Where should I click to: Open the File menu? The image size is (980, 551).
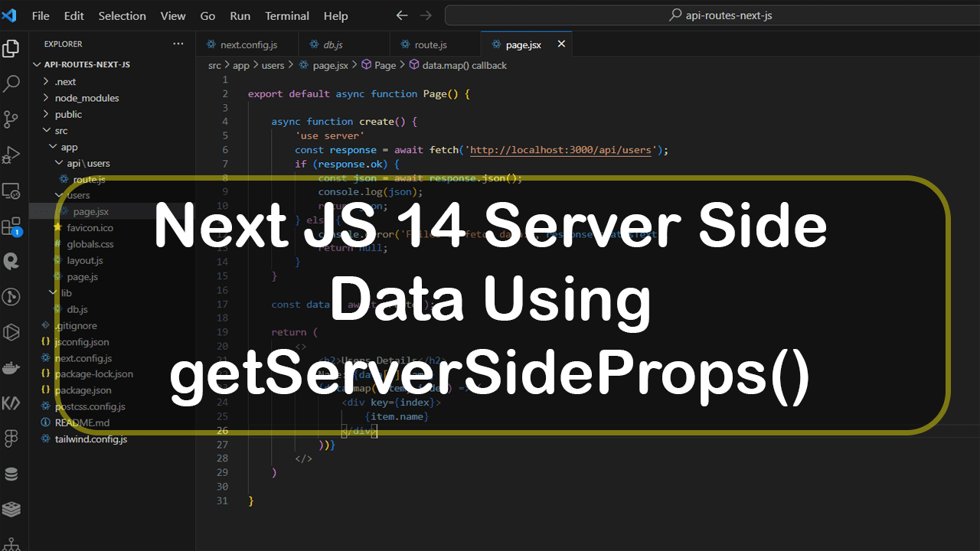41,15
